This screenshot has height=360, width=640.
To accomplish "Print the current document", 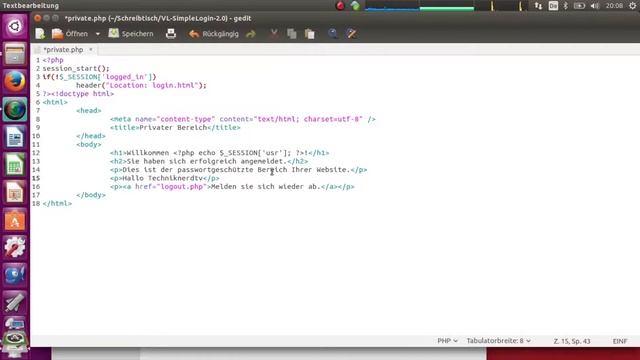I will (171, 34).
